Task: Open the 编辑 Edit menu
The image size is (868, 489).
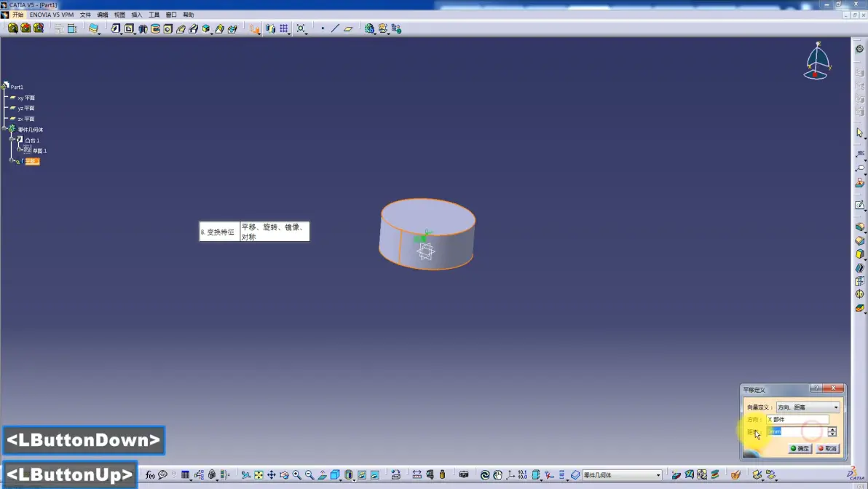Action: pos(103,15)
